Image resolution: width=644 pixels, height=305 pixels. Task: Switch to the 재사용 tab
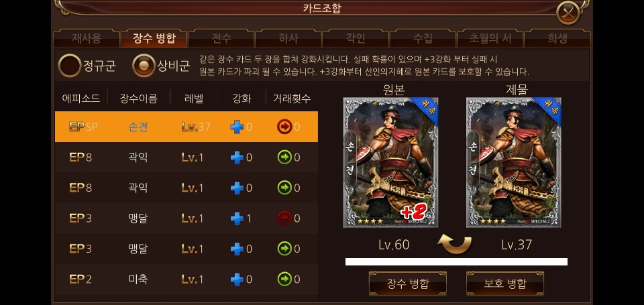(87, 38)
